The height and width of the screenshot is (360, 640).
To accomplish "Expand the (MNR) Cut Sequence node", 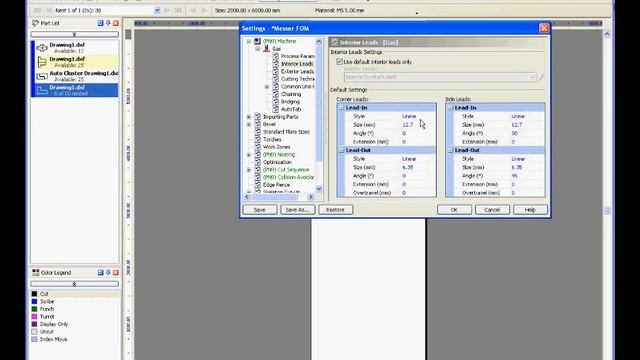I will click(x=249, y=169).
